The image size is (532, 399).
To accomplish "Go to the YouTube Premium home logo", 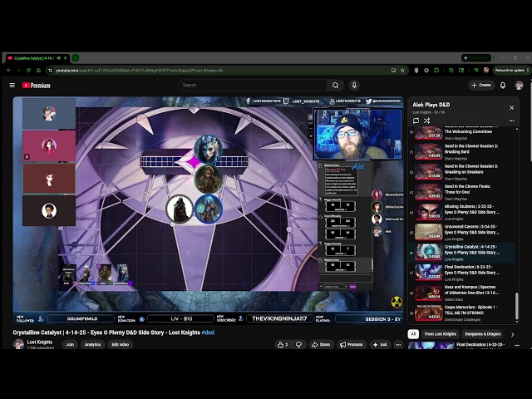I will point(36,86).
